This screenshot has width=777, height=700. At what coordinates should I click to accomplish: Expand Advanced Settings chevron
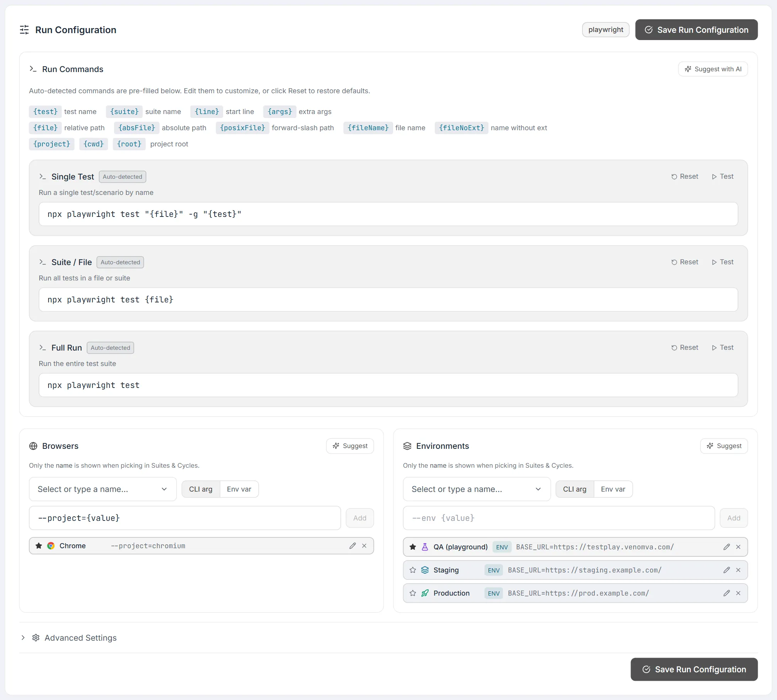coord(23,638)
